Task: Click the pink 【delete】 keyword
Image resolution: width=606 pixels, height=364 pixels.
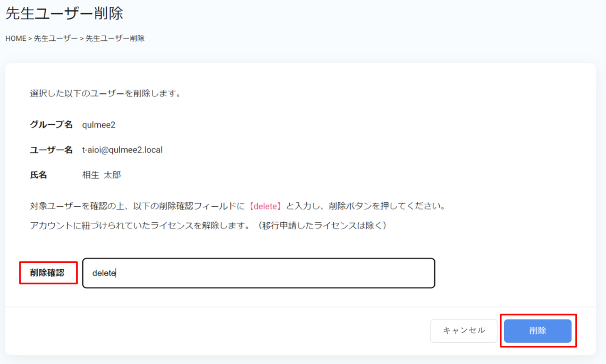Action: tap(265, 206)
